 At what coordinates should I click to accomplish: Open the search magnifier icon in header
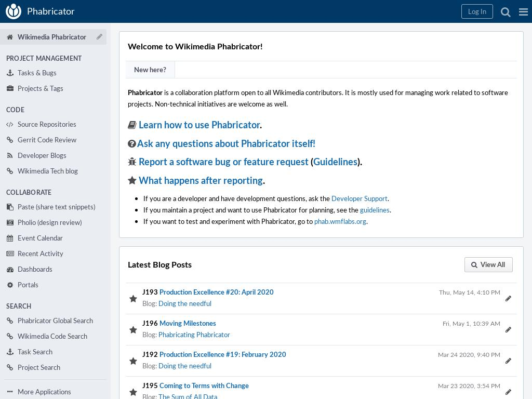tap(506, 12)
